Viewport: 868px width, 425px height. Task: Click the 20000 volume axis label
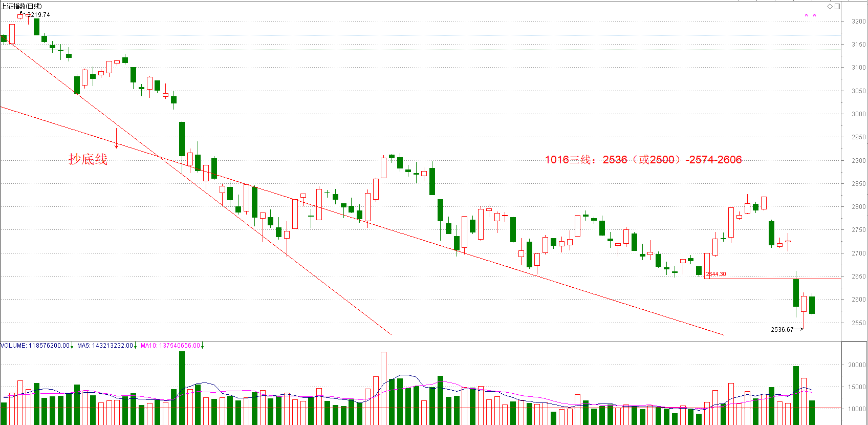coord(857,365)
